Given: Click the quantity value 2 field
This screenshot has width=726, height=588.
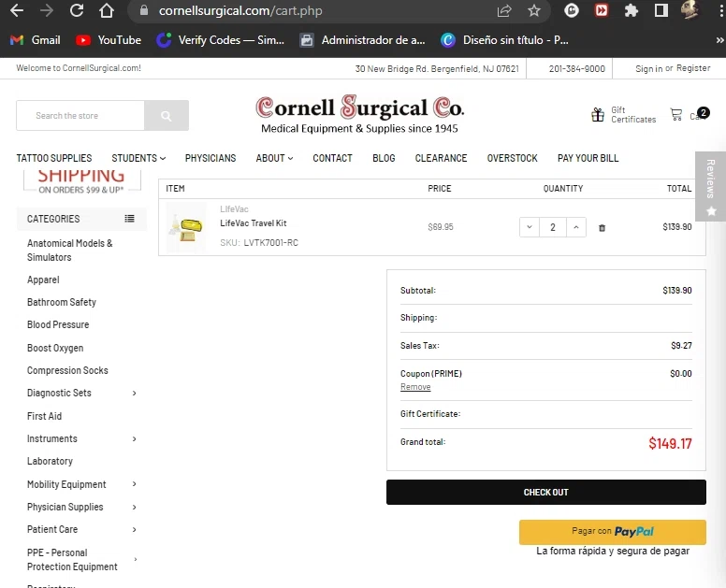Looking at the screenshot, I should click(x=553, y=227).
